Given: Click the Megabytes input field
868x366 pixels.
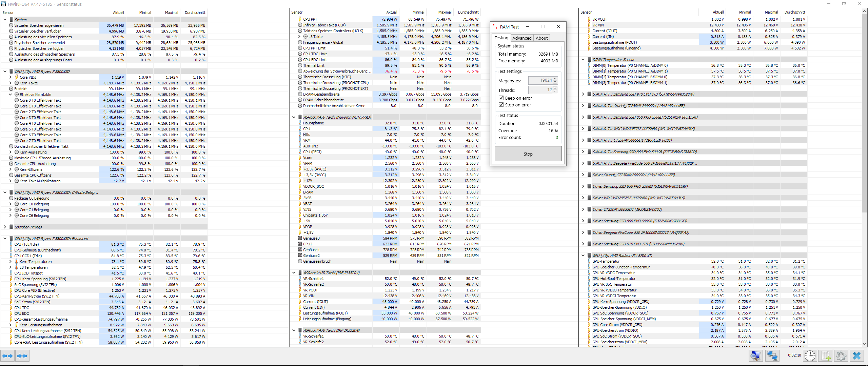Looking at the screenshot, I should (541, 80).
